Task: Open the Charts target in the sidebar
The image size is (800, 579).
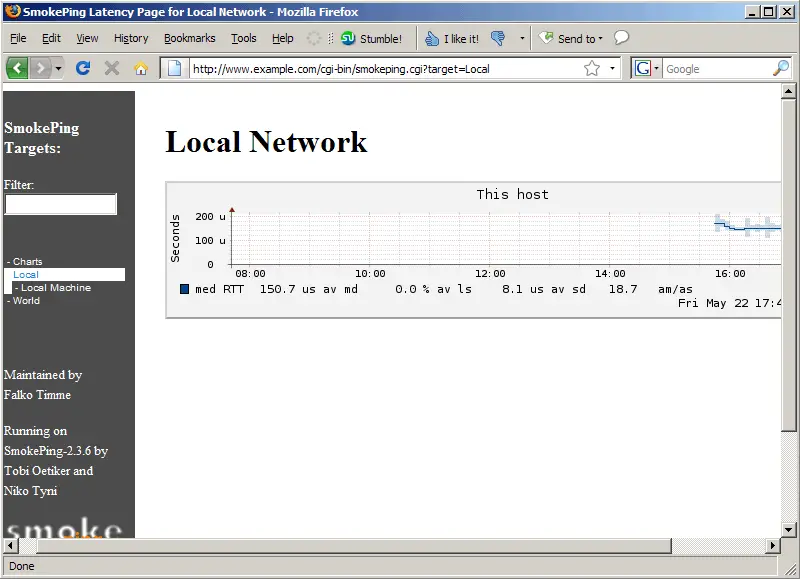Action: [x=28, y=262]
